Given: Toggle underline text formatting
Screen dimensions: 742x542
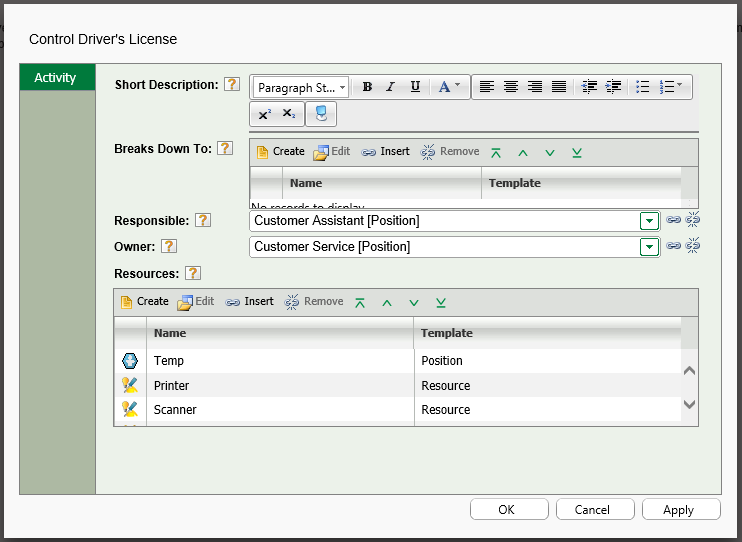Looking at the screenshot, I should (x=415, y=87).
